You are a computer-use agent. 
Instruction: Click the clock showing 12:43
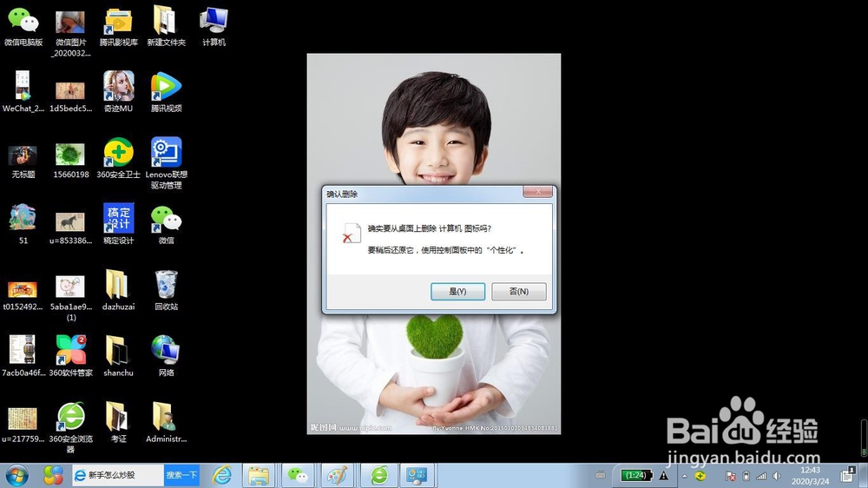tap(810, 475)
